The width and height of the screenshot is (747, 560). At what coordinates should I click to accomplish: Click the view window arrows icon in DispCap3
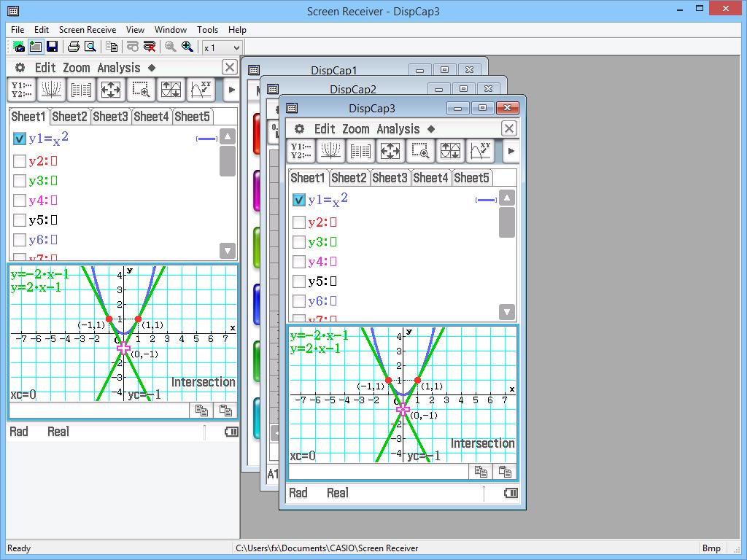click(x=390, y=151)
